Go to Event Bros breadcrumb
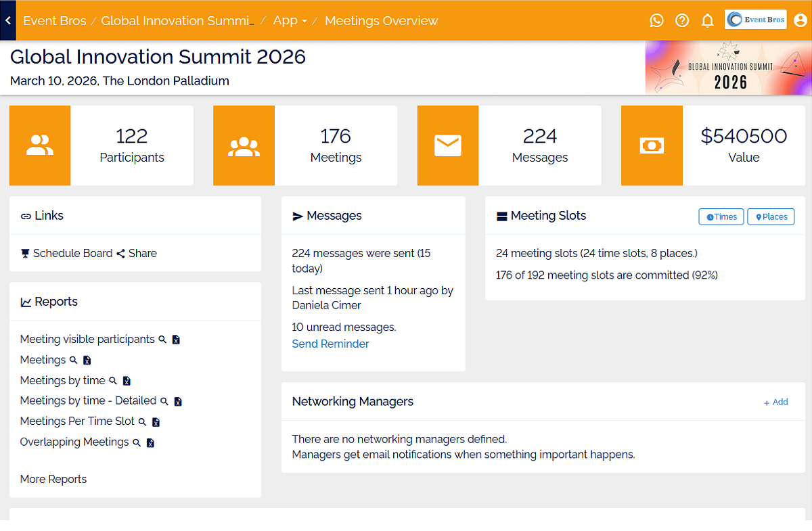This screenshot has height=531, width=812. 55,20
